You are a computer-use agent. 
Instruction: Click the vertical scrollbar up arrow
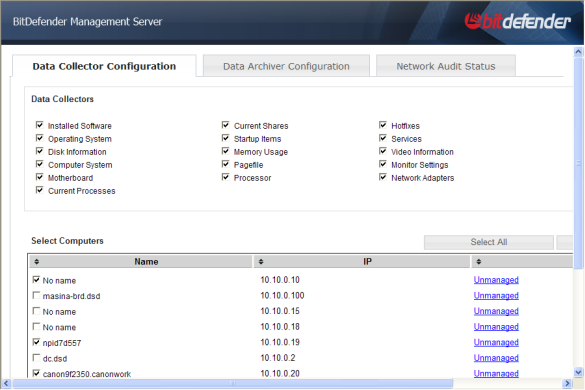pos(578,52)
